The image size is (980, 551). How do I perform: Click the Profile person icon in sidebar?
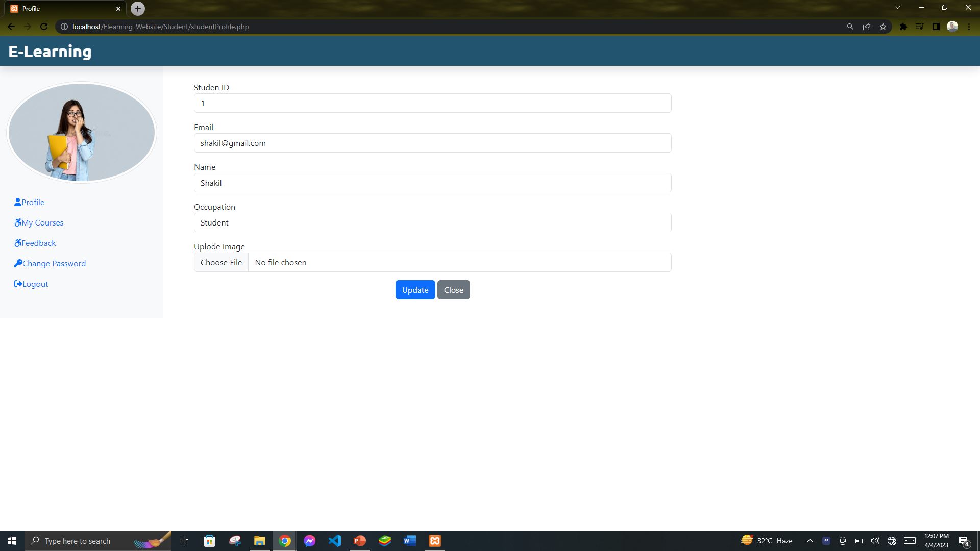click(17, 202)
